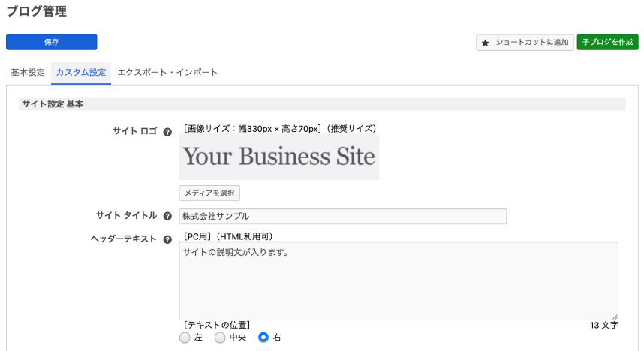
Task: Click the Your Business Site logo image
Action: pyautogui.click(x=278, y=157)
